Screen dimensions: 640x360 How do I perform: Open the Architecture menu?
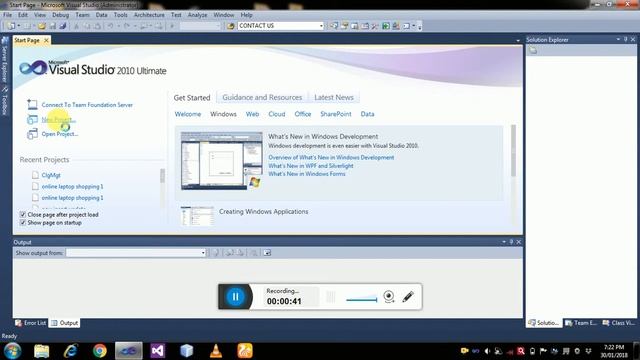pyautogui.click(x=149, y=15)
